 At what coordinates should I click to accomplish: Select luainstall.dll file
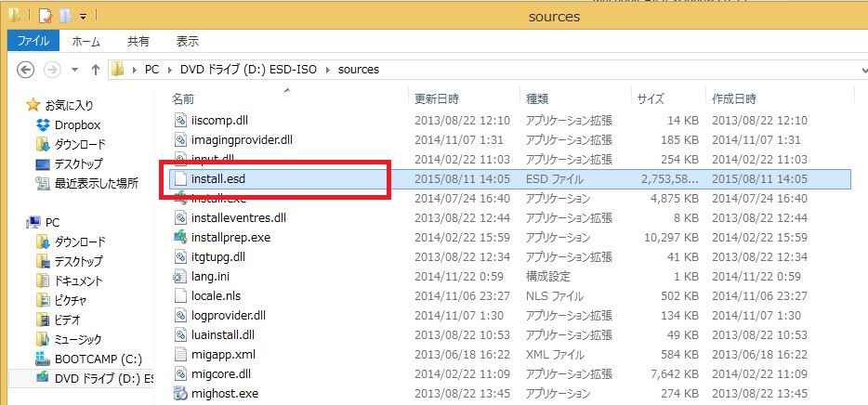click(x=222, y=334)
